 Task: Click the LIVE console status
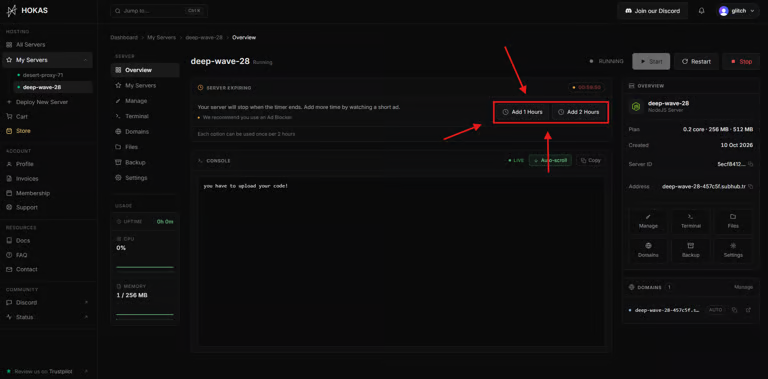pyautogui.click(x=516, y=160)
